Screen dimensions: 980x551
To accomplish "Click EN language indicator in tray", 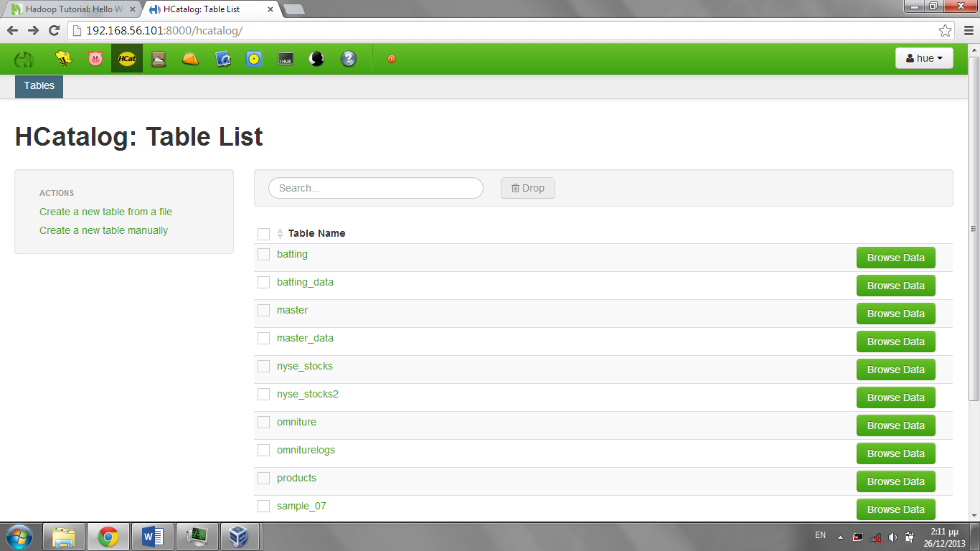I will pos(821,535).
